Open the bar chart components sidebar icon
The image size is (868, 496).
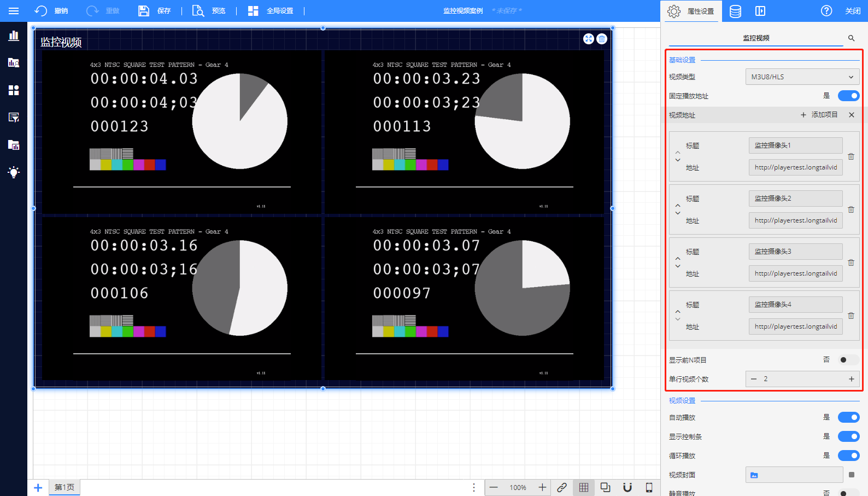(x=14, y=36)
